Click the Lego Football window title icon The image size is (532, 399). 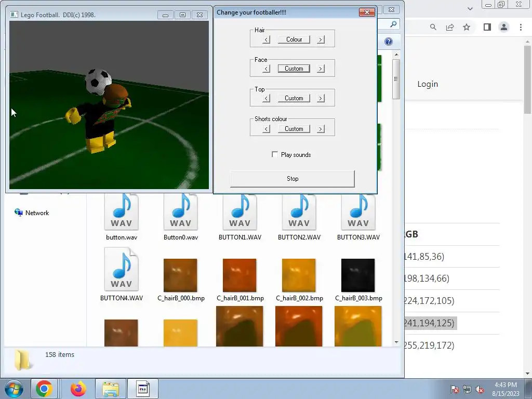point(14,15)
